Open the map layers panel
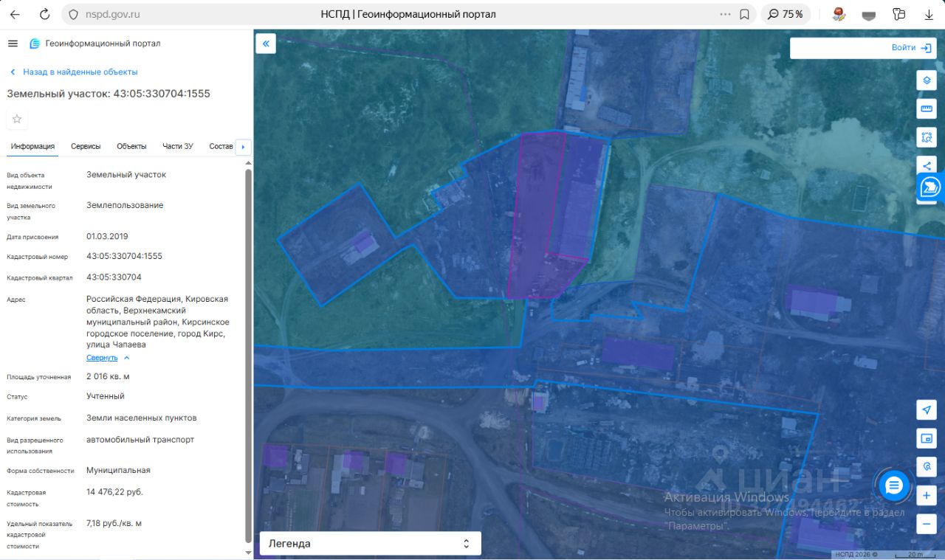This screenshot has height=560, width=945. 927,80
